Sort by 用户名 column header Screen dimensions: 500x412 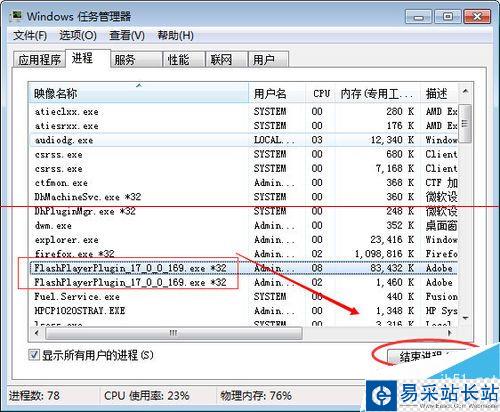point(277,93)
